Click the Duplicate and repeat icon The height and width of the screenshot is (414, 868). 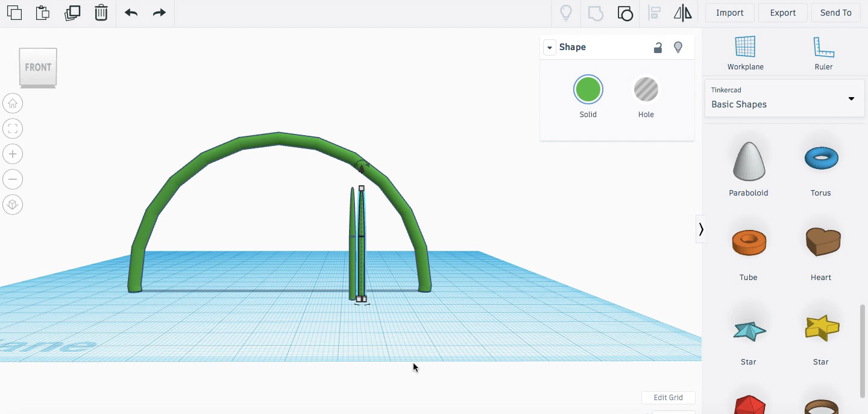pyautogui.click(x=72, y=13)
